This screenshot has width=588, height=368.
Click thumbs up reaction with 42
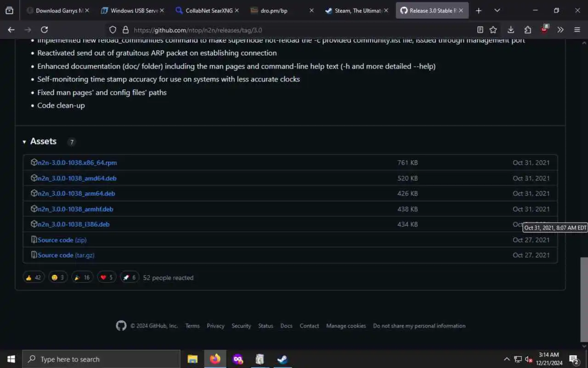34,277
